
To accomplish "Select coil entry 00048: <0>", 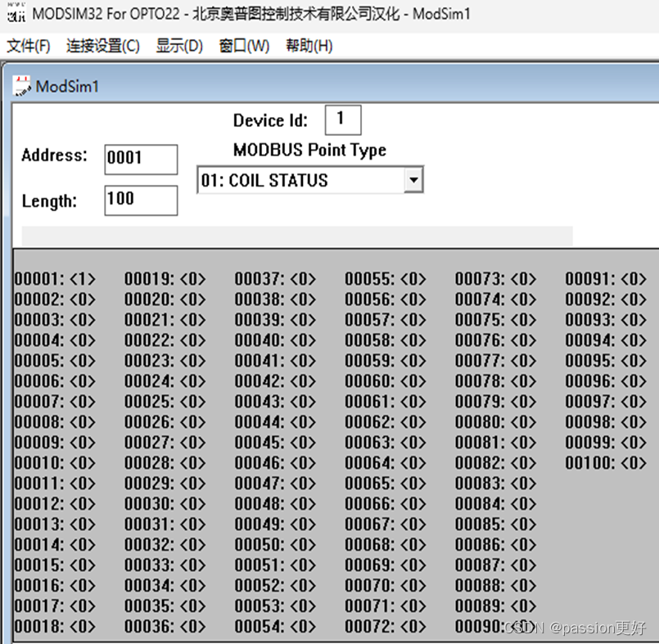I will click(275, 504).
